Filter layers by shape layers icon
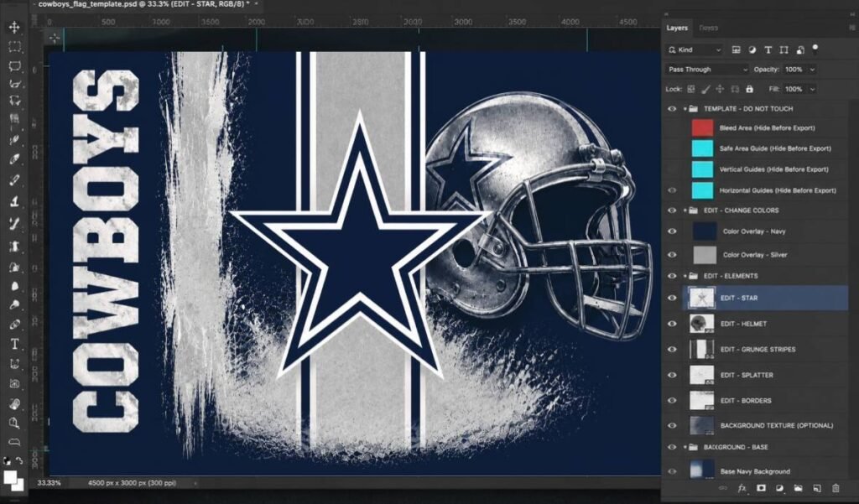This screenshot has width=859, height=504. point(784,49)
